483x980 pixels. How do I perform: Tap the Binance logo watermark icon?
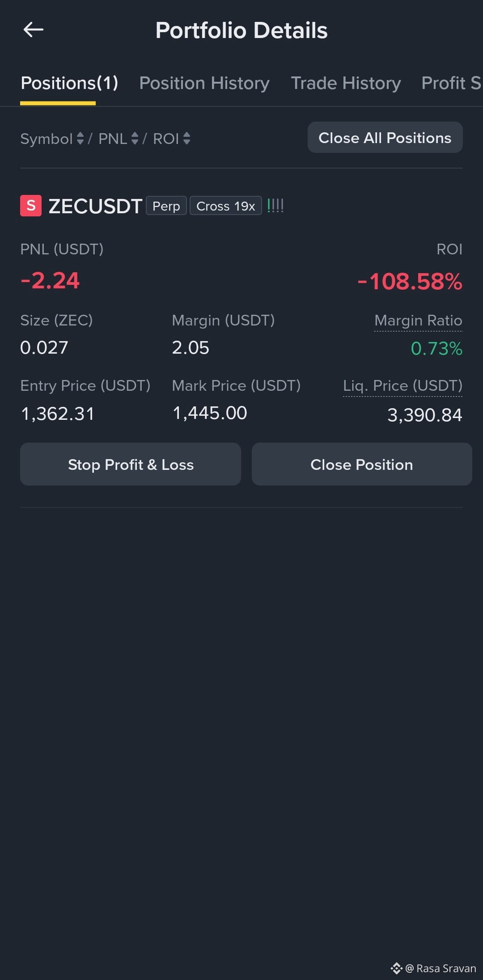(396, 968)
